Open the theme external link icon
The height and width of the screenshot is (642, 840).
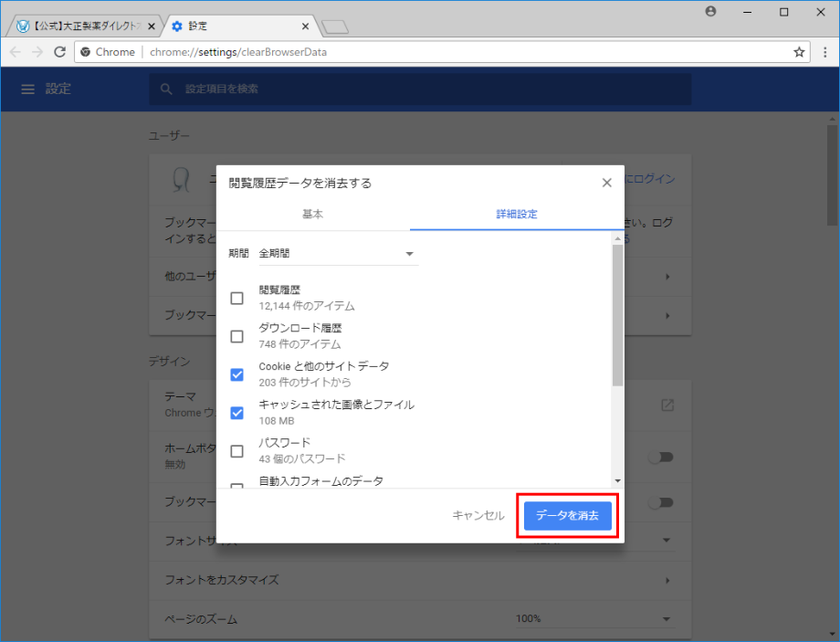pyautogui.click(x=667, y=405)
